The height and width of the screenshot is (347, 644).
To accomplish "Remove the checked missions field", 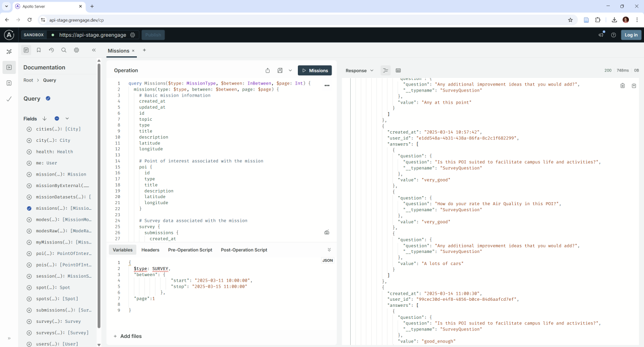I will 29,208.
